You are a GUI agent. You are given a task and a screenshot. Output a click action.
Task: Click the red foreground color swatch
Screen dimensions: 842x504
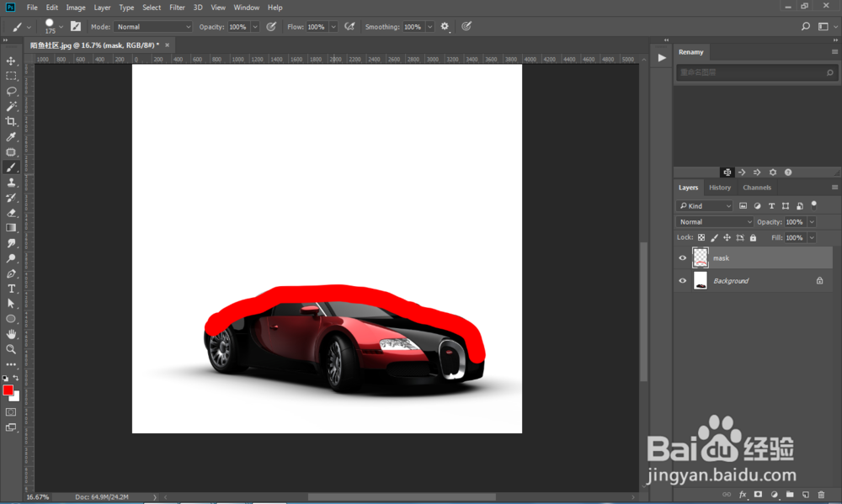8,390
